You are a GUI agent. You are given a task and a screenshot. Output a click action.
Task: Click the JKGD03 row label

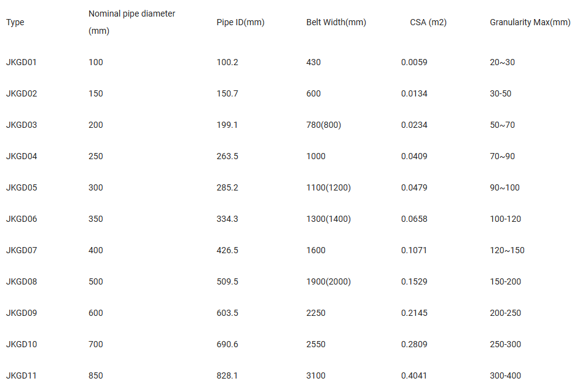pyautogui.click(x=22, y=125)
